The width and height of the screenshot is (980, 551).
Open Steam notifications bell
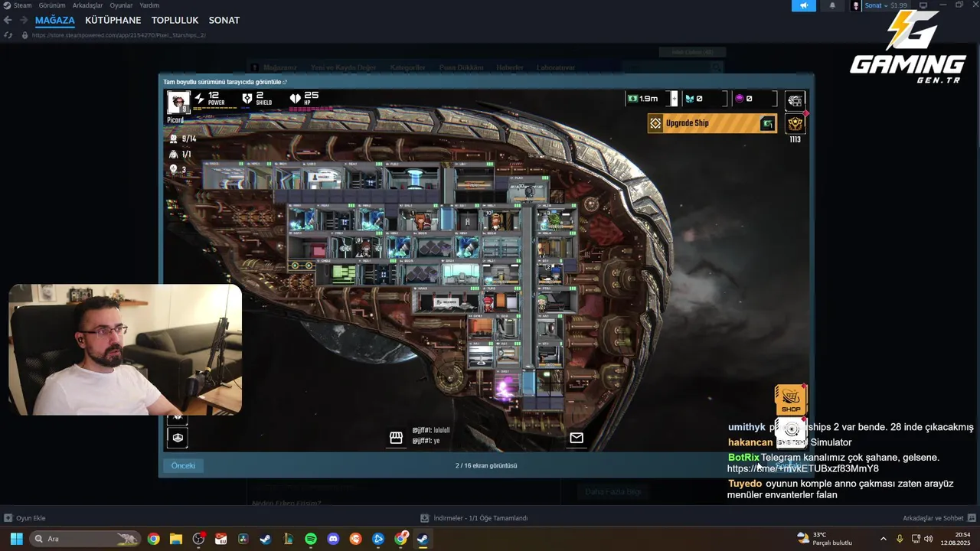[832, 5]
